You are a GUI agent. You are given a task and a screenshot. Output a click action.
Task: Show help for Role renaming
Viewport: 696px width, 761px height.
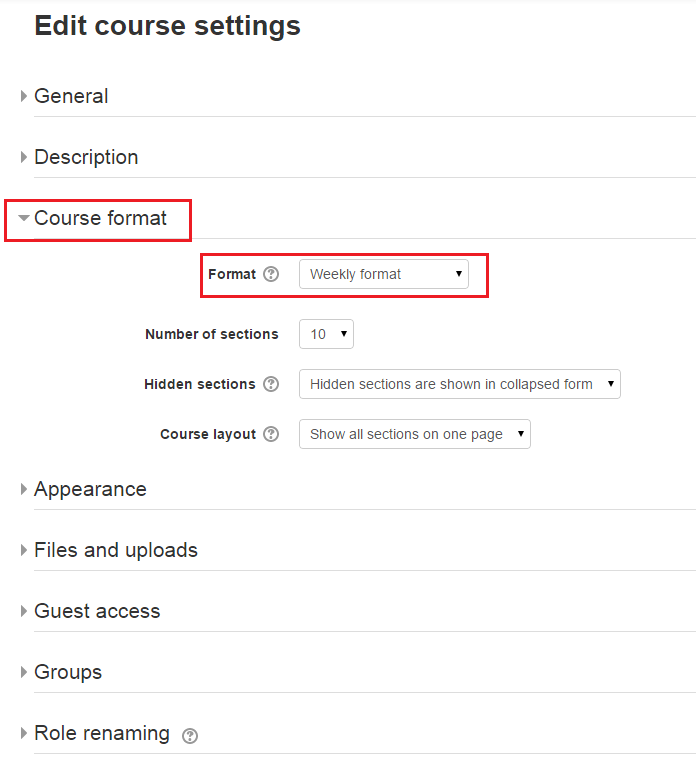[190, 735]
